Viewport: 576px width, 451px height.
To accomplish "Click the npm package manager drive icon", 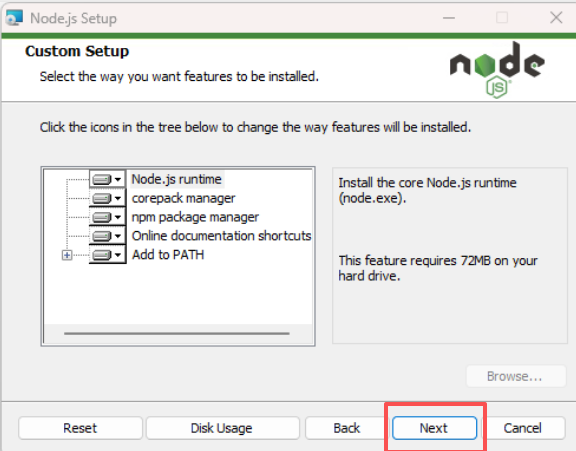I will pyautogui.click(x=101, y=217).
